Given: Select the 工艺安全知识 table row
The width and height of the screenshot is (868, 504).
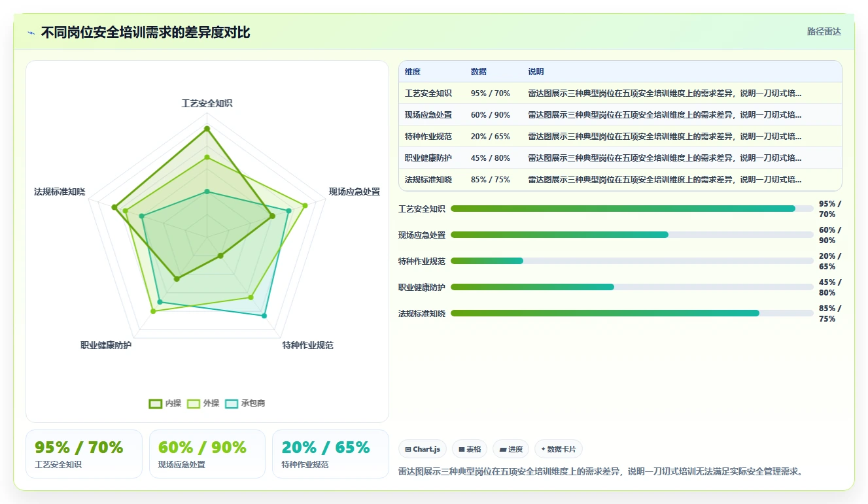Looking at the screenshot, I should (x=620, y=93).
